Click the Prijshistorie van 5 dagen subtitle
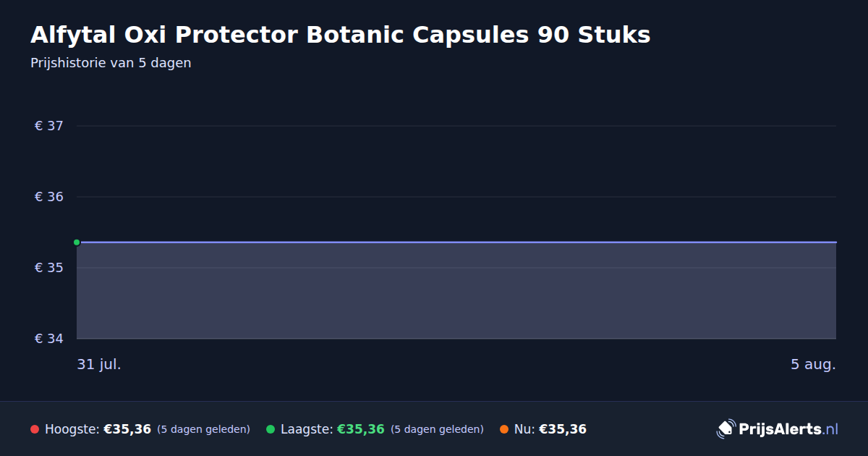The height and width of the screenshot is (456, 868). click(x=111, y=63)
